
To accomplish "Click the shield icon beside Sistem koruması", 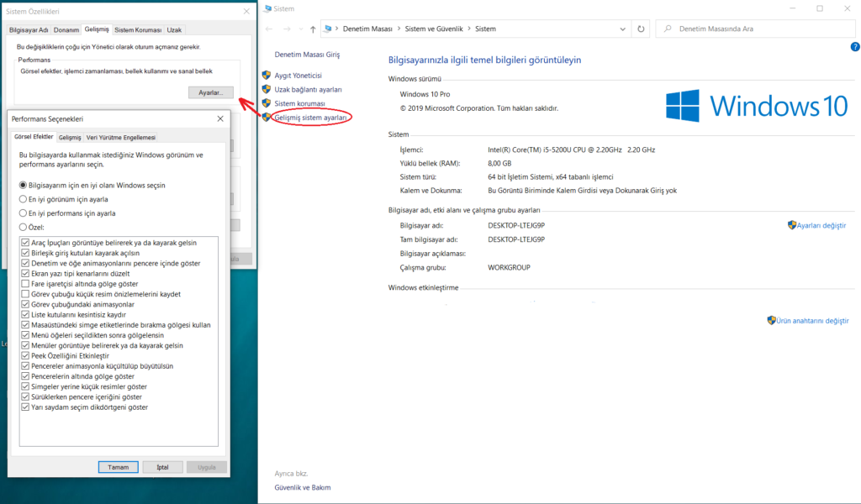I will (267, 103).
